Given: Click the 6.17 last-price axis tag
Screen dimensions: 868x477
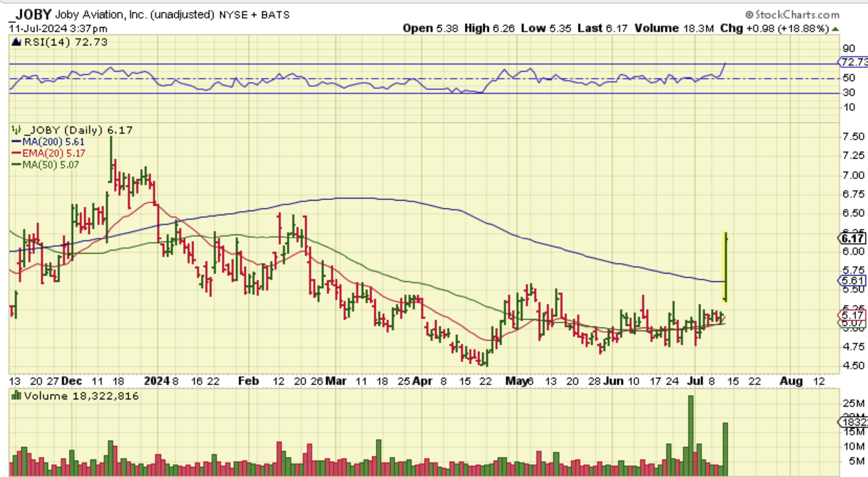Looking at the screenshot, I should tap(852, 238).
